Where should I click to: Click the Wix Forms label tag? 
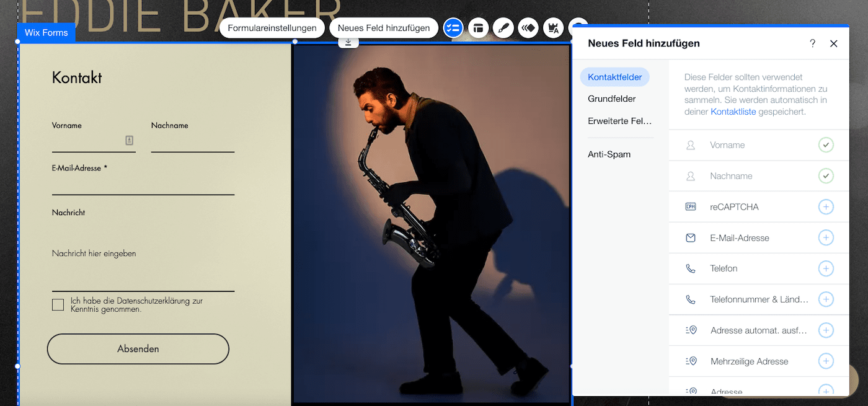[46, 32]
